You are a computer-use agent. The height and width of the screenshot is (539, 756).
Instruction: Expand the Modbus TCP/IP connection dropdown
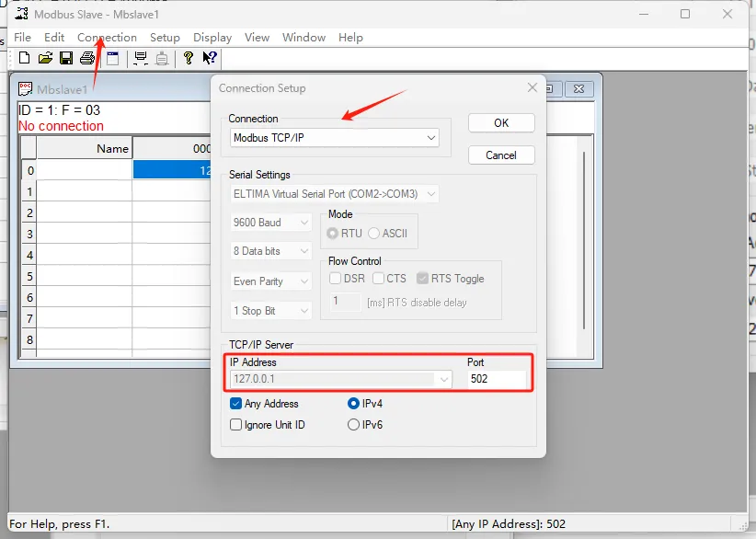335,138
